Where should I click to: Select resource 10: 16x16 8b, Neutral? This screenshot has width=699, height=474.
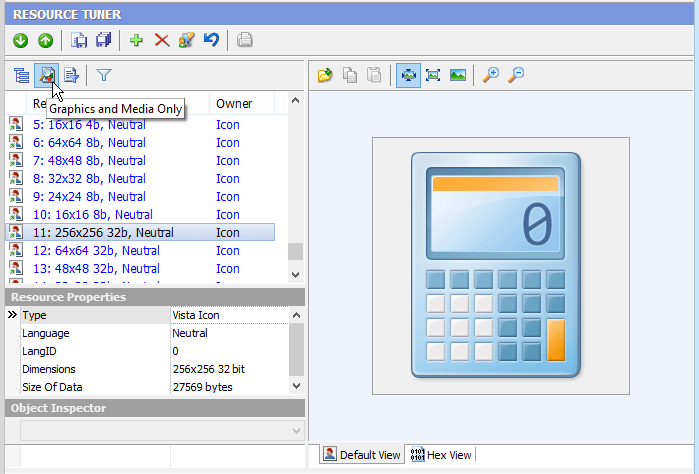(140, 214)
